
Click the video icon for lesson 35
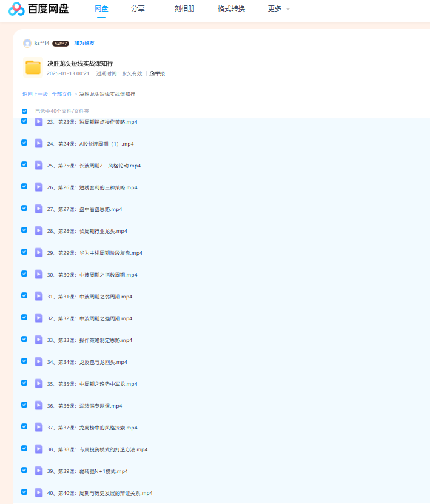click(39, 384)
